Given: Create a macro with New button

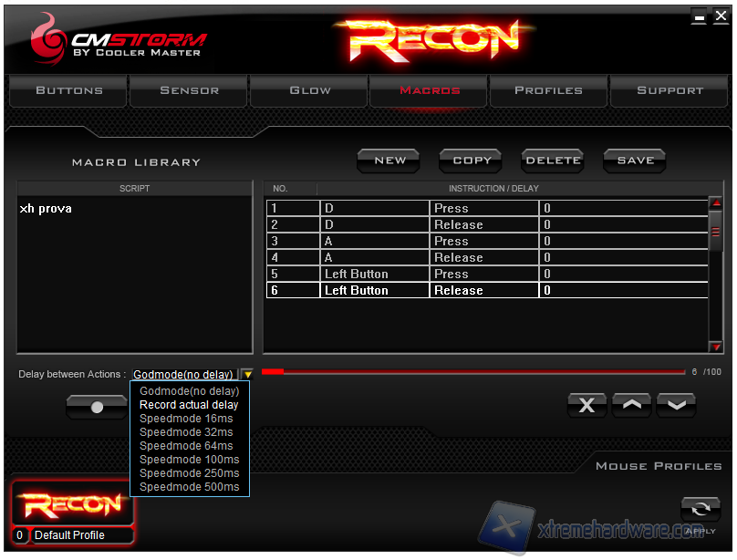Looking at the screenshot, I should (x=389, y=161).
